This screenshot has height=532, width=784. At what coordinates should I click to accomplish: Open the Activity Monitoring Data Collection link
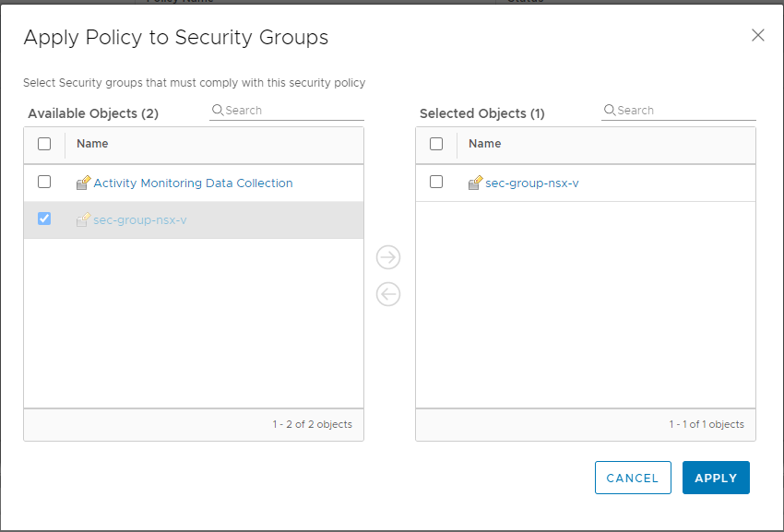(x=193, y=183)
